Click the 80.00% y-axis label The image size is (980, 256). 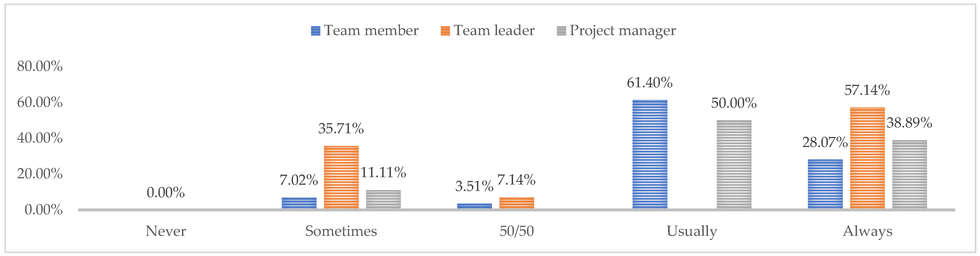click(40, 66)
